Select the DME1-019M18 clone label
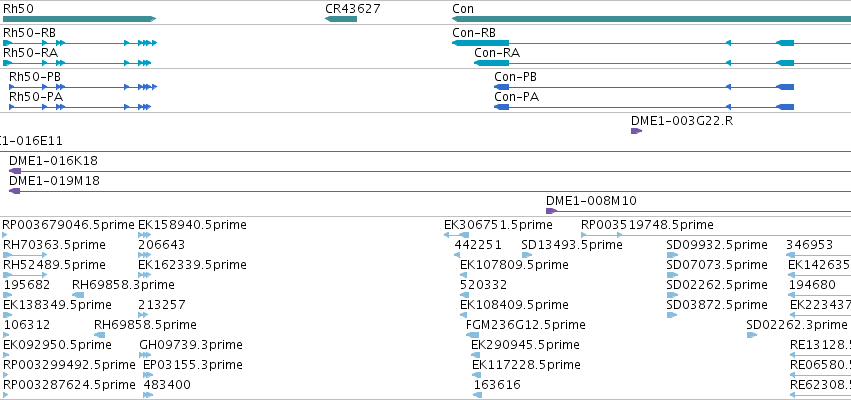 coord(54,181)
